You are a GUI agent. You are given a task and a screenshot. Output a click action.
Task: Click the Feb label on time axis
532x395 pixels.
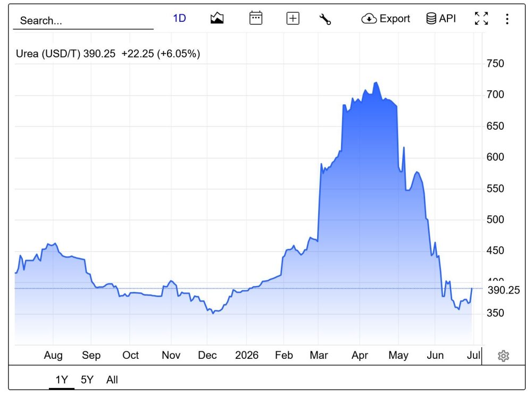(x=284, y=355)
